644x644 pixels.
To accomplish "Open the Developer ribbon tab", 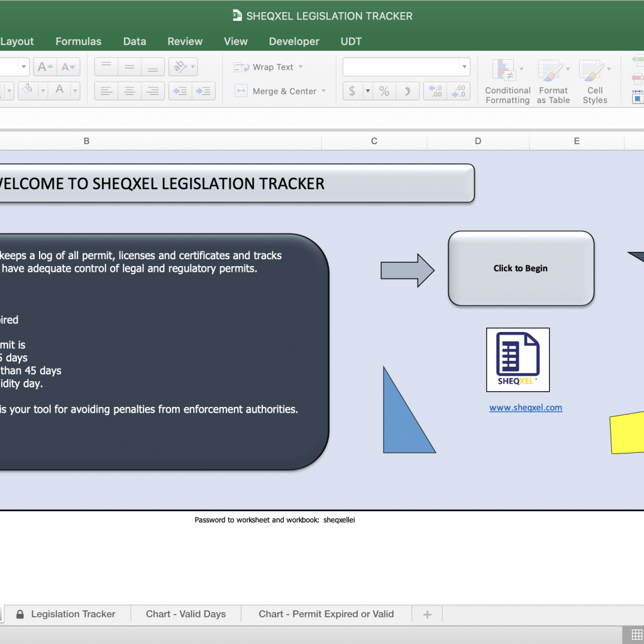I will click(x=294, y=42).
